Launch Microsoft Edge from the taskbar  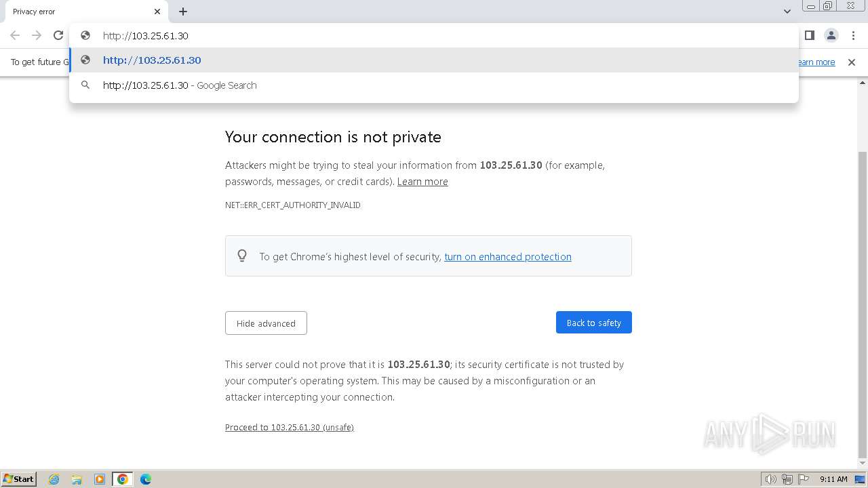[146, 479]
